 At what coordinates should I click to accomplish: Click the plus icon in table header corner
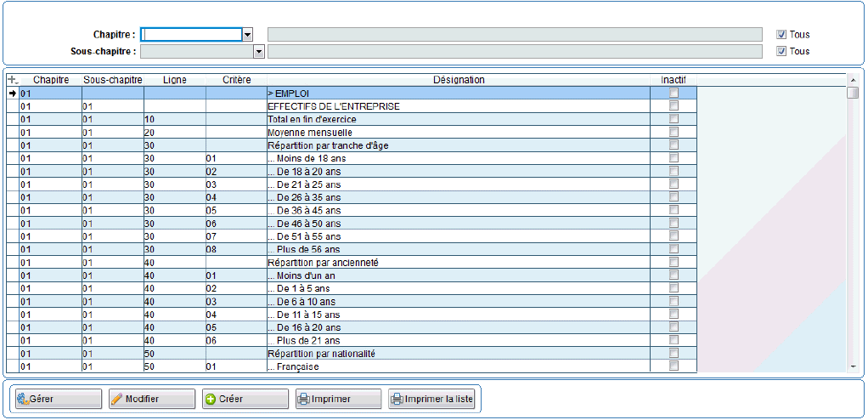point(13,80)
